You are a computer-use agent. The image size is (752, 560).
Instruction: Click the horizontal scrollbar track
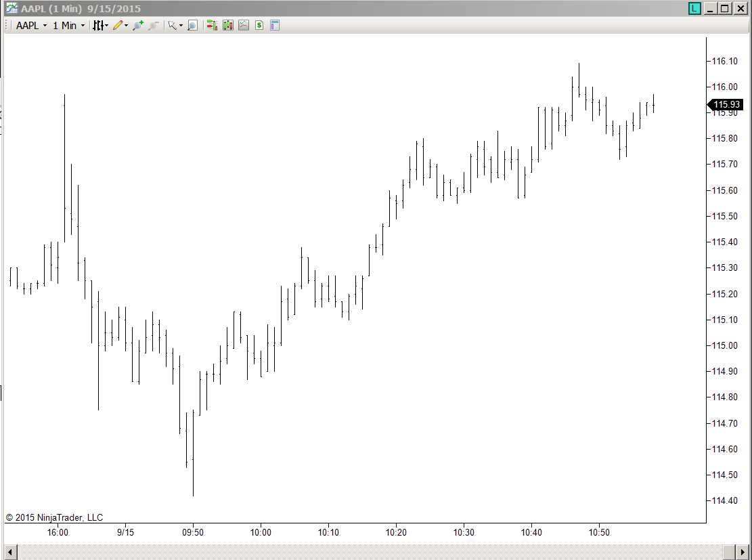tap(370, 553)
